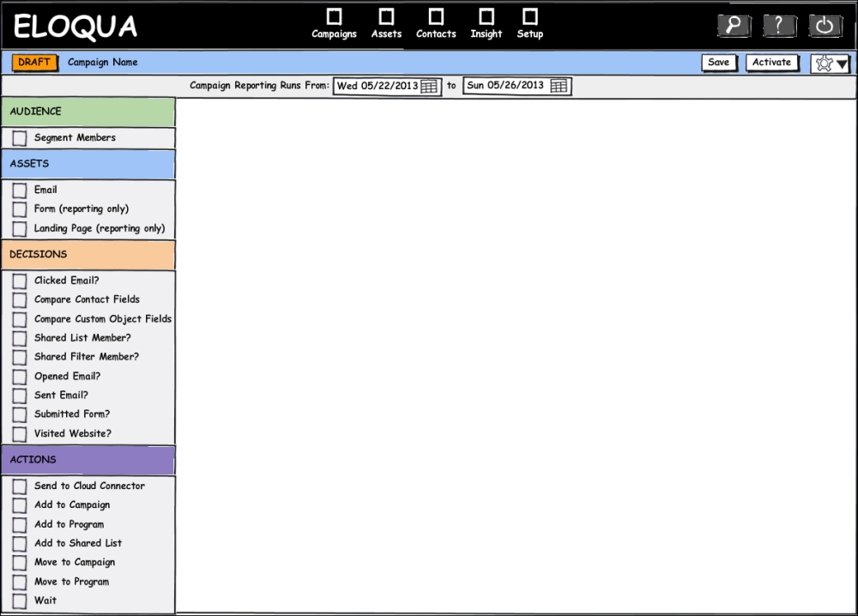The image size is (858, 616).
Task: Open the Assets menu label
Action: point(386,34)
